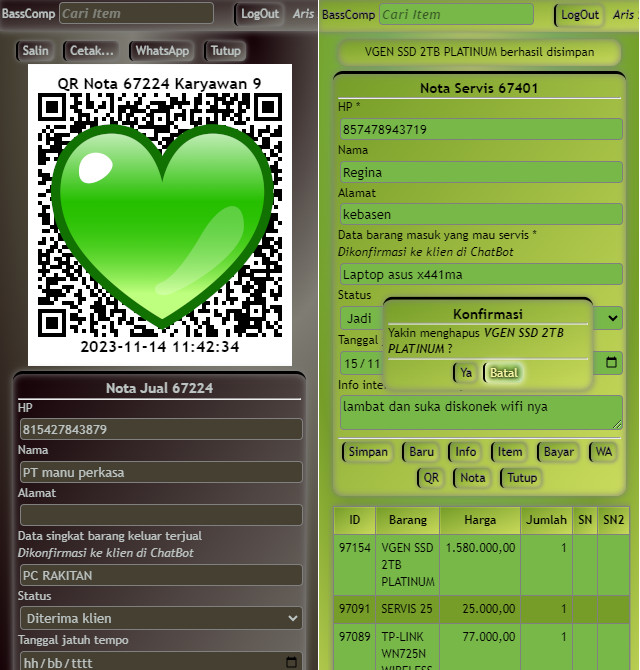640x670 pixels.
Task: Focus Cari Item search in green panel
Action: 456,15
